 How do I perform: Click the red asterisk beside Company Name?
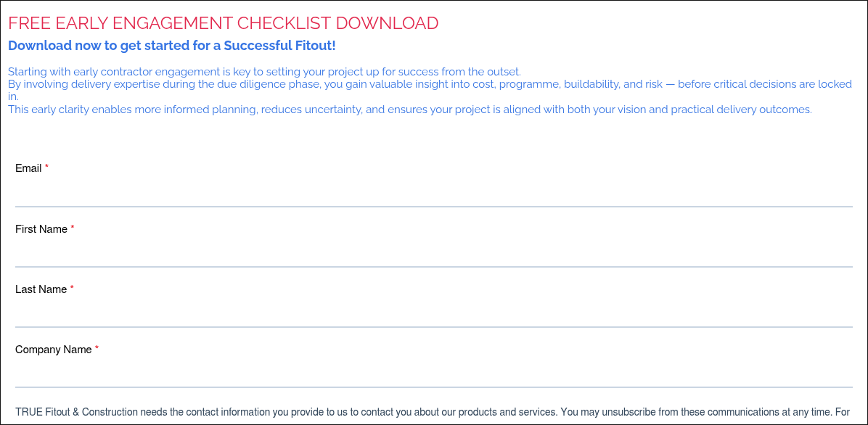coord(96,347)
